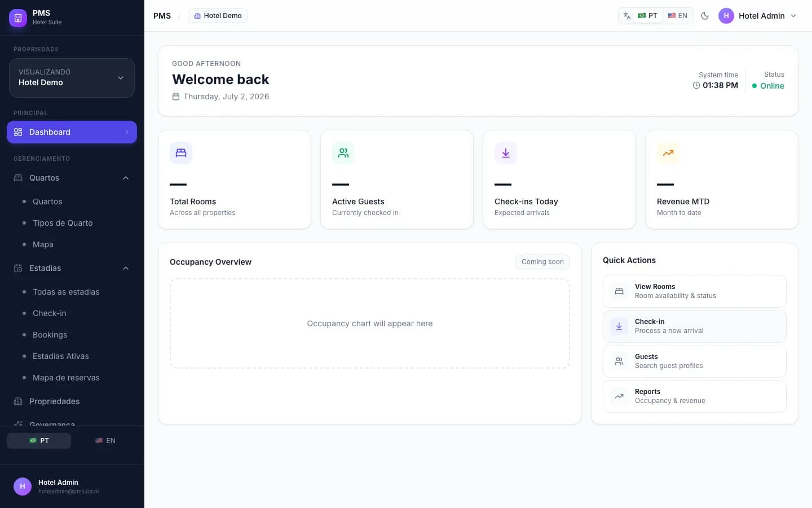Click the Welcome back heading
This screenshot has height=508, width=812.
[x=220, y=80]
